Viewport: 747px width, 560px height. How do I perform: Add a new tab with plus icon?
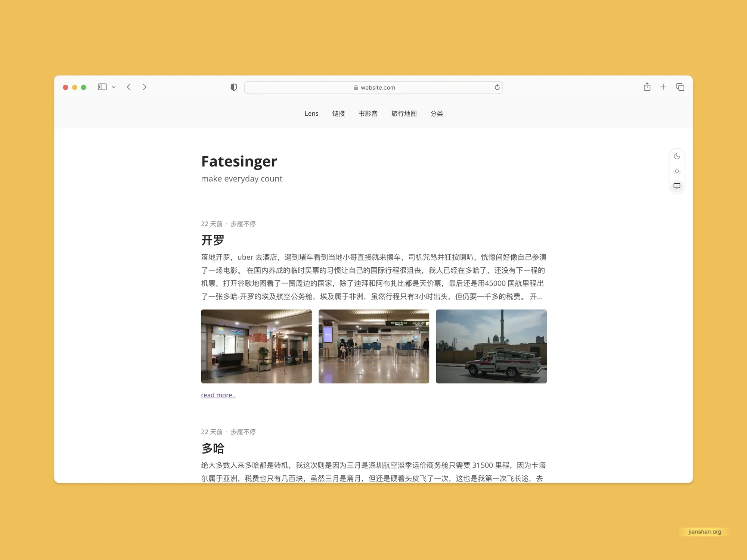[663, 87]
